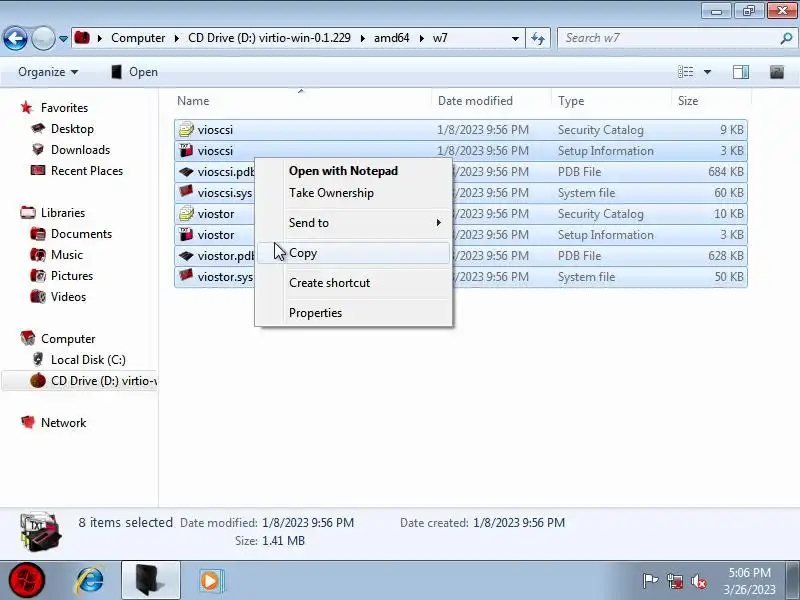Screen dimensions: 800x600
Task: Click Favorites in navigation pane
Action: pyautogui.click(x=64, y=108)
